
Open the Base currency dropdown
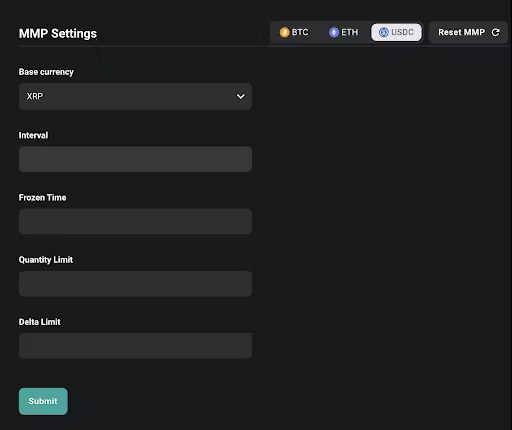tap(135, 96)
